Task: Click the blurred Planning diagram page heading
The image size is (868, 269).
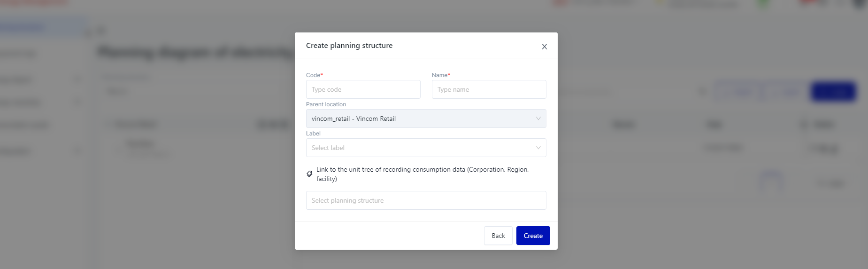Action: 195,52
